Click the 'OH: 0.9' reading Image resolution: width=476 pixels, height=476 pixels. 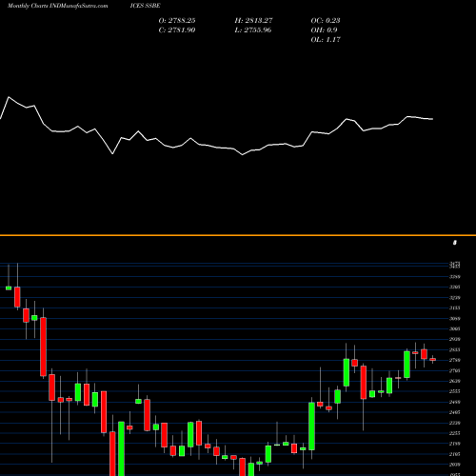(x=324, y=30)
